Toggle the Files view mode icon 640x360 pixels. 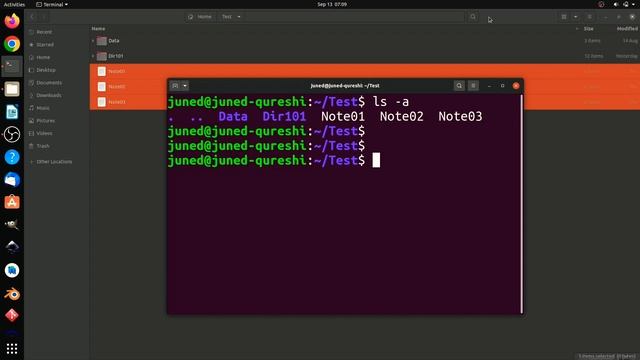[564, 17]
